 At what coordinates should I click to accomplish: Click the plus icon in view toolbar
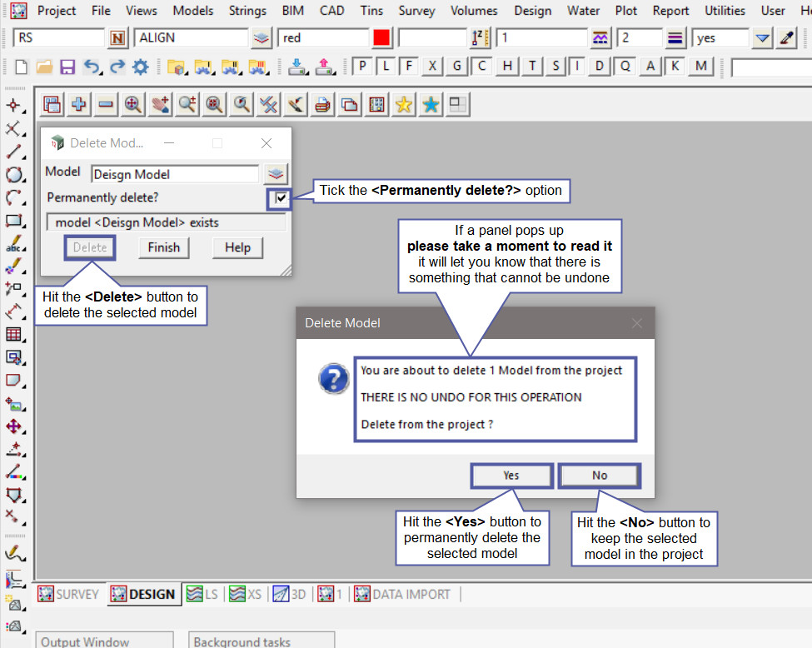pos(79,104)
